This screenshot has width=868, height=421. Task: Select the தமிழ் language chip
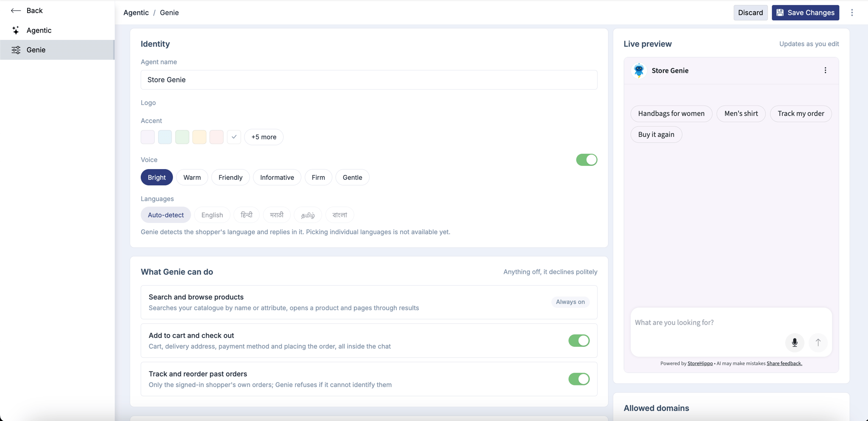[x=308, y=215]
